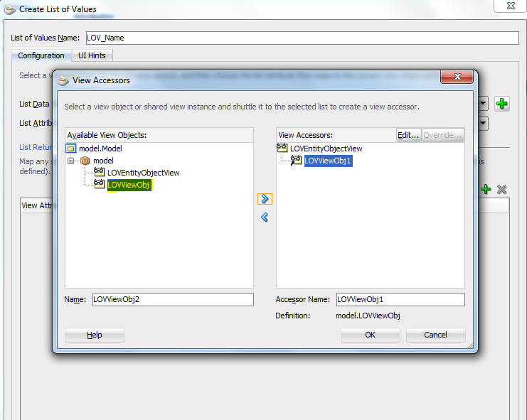Select model.Model in available objects tree
Image resolution: width=527 pixels, height=420 pixels.
point(100,149)
